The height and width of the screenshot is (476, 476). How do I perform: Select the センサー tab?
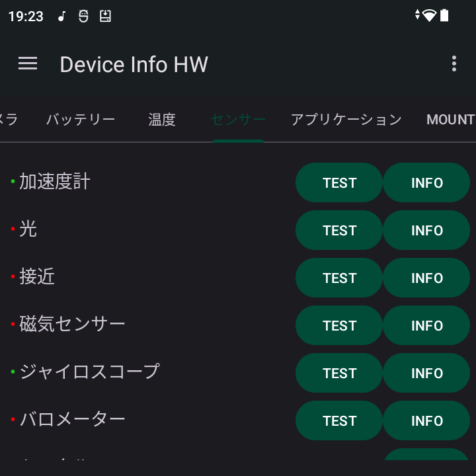coord(238,119)
